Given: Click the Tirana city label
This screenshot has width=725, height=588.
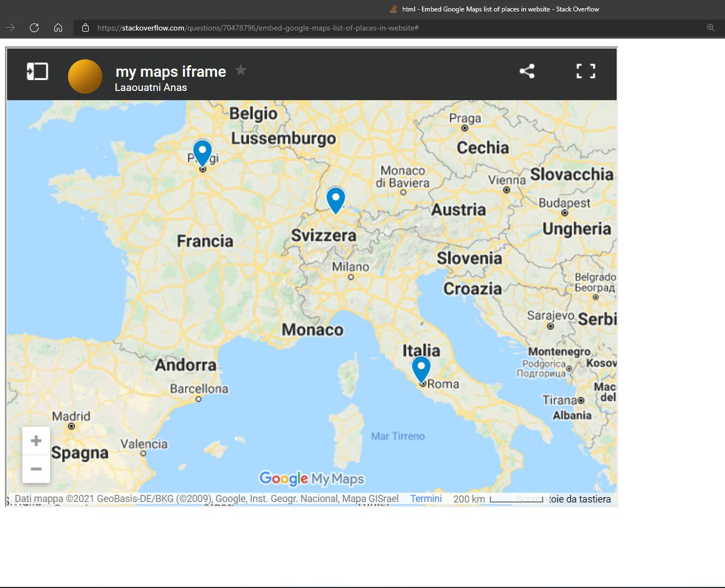Looking at the screenshot, I should point(559,400).
